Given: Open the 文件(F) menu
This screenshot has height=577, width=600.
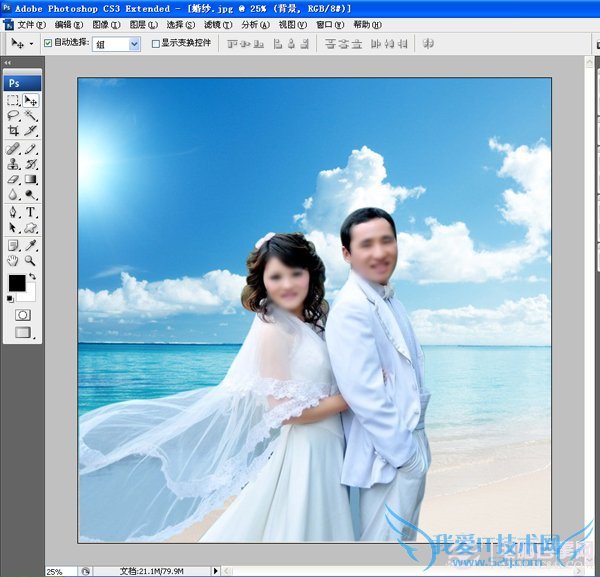Looking at the screenshot, I should [x=32, y=24].
